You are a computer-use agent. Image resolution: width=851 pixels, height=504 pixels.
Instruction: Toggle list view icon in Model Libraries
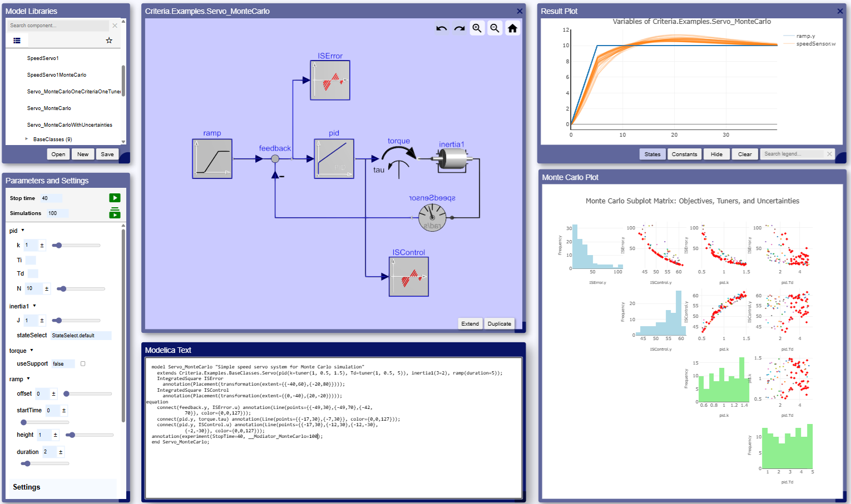(17, 41)
